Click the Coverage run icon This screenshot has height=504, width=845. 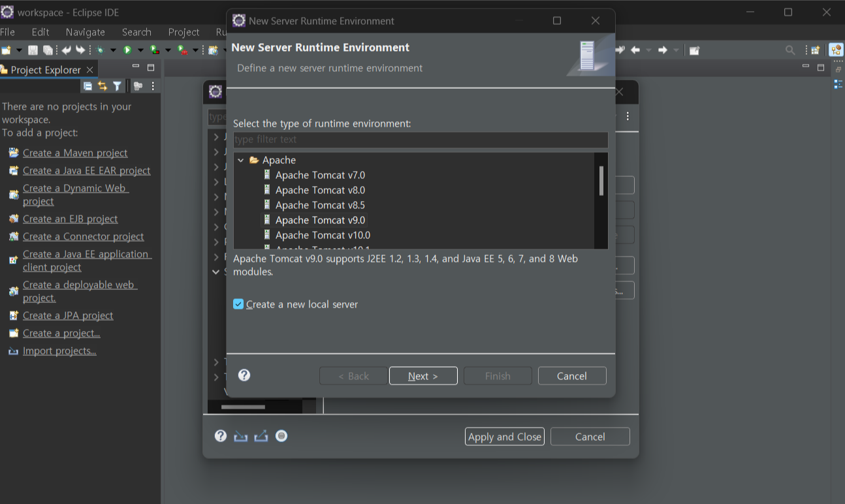[x=154, y=50]
